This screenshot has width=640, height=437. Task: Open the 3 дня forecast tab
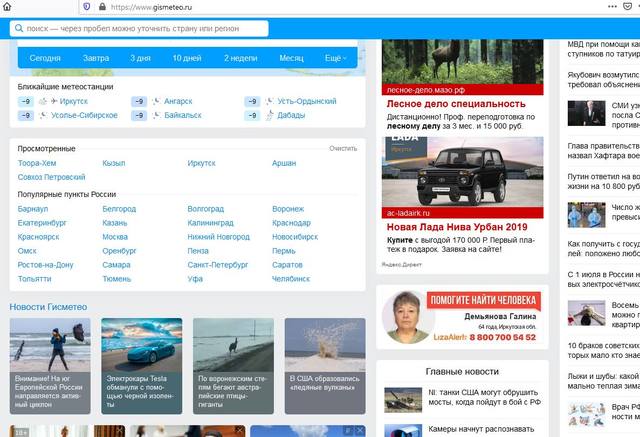(x=140, y=58)
